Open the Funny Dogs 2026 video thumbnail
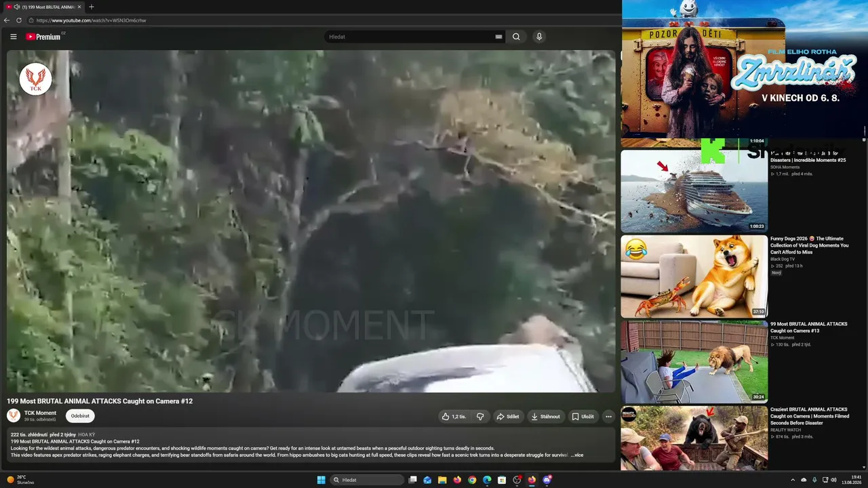The height and width of the screenshot is (488, 868). click(x=694, y=277)
